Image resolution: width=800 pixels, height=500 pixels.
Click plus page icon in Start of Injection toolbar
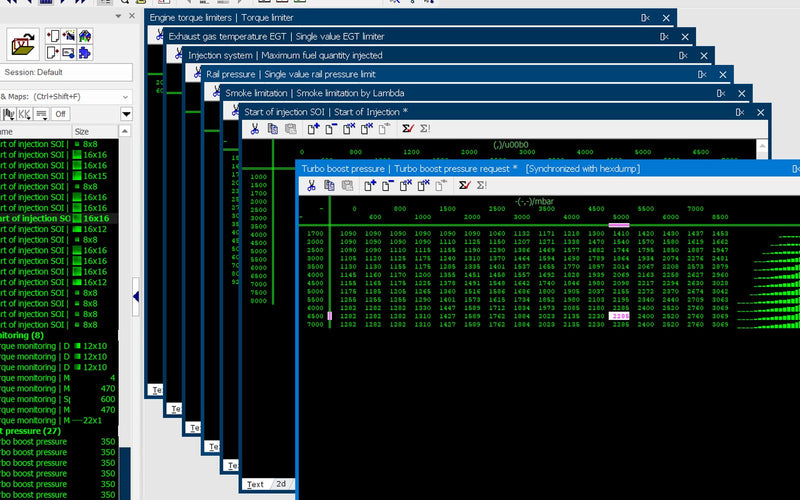tap(313, 129)
